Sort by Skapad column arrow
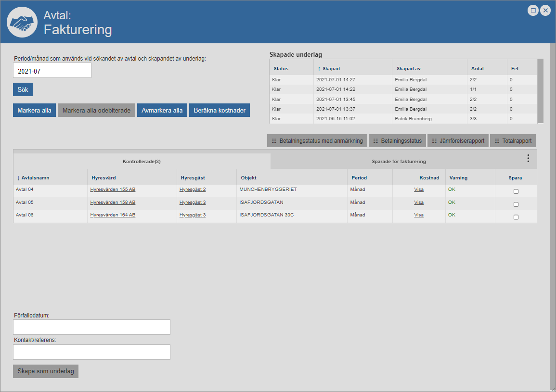This screenshot has width=556, height=392. [319, 69]
